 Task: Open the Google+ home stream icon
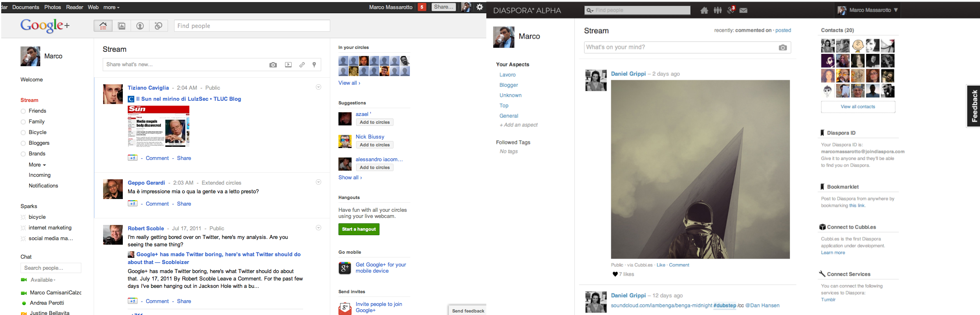pos(103,26)
